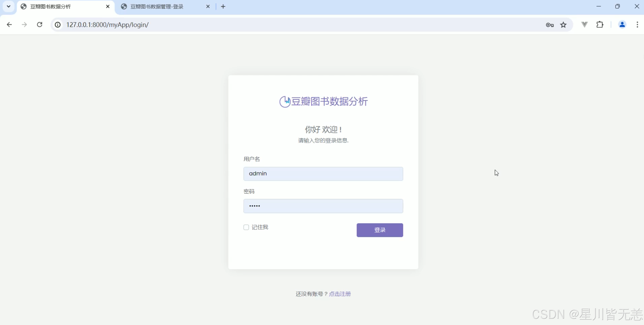
Task: Click the address bar URL
Action: click(x=107, y=25)
